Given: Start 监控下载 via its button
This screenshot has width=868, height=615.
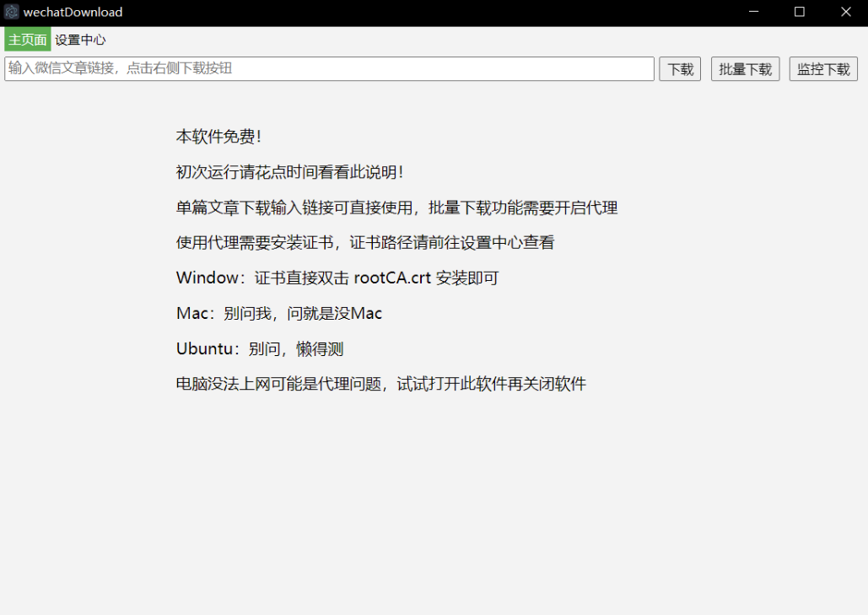Looking at the screenshot, I should (x=823, y=69).
